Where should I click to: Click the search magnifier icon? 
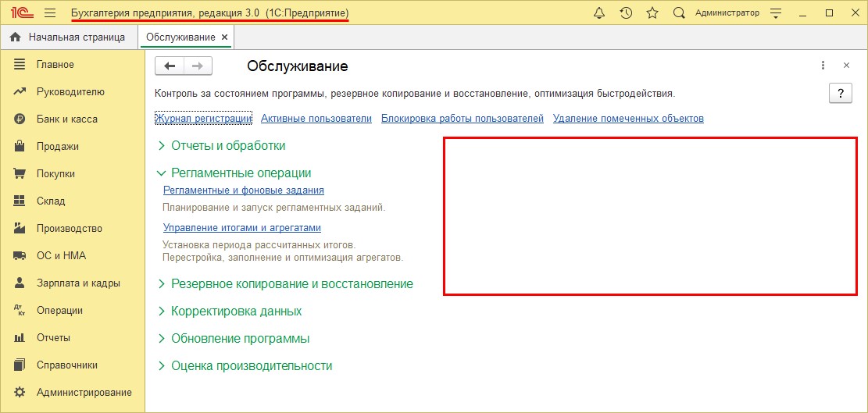tap(679, 13)
